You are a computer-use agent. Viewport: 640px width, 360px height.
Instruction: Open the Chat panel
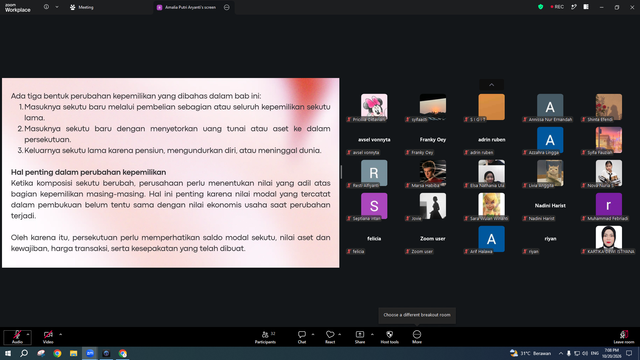(302, 337)
